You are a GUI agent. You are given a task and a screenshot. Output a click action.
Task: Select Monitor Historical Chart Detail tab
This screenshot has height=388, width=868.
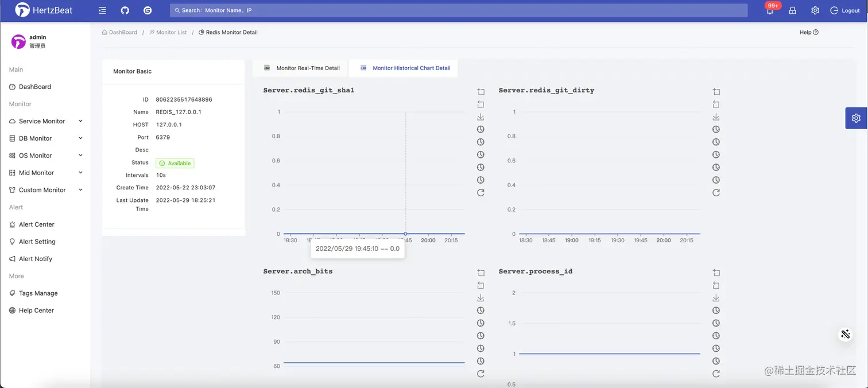click(x=404, y=68)
